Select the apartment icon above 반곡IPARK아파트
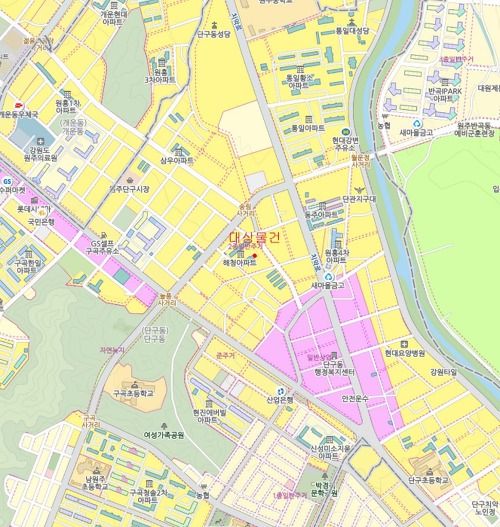 [446, 83]
